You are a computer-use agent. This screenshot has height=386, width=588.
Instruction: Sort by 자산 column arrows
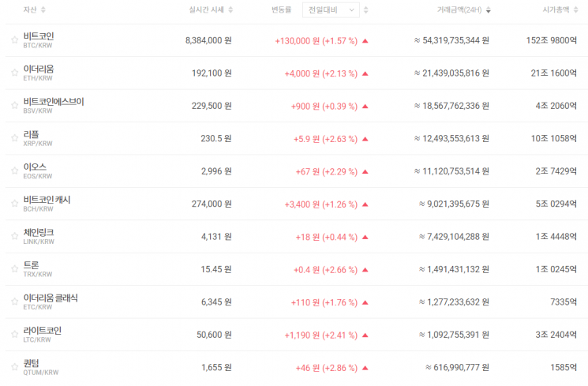(x=43, y=9)
